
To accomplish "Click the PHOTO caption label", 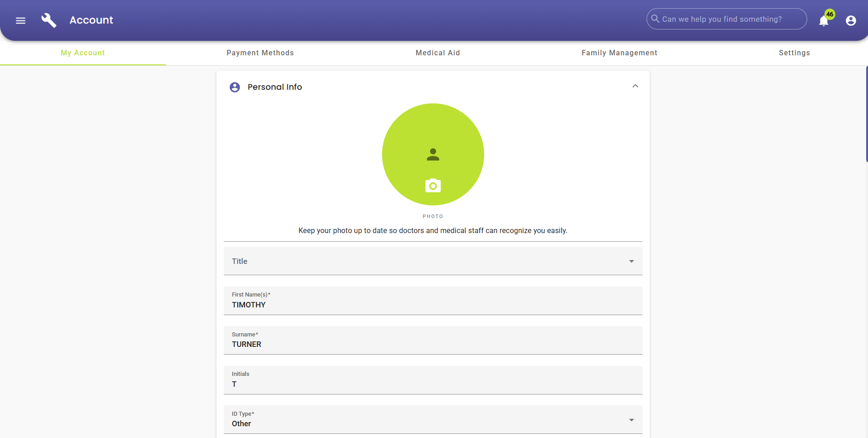I will pyautogui.click(x=433, y=216).
